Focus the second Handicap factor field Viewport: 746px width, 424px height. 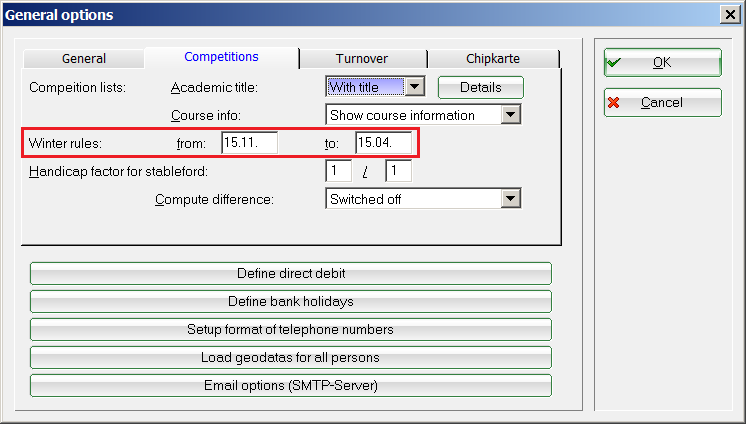(x=397, y=172)
